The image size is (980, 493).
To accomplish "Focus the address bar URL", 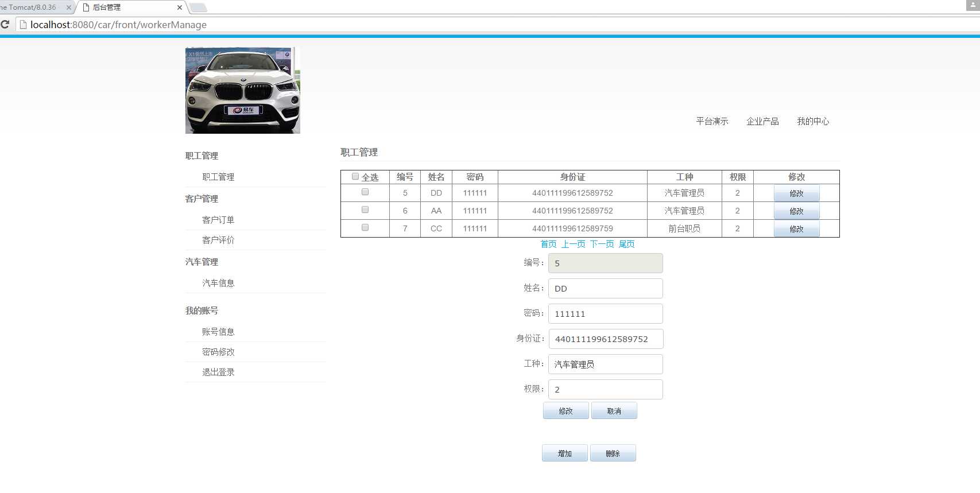I will 118,25.
